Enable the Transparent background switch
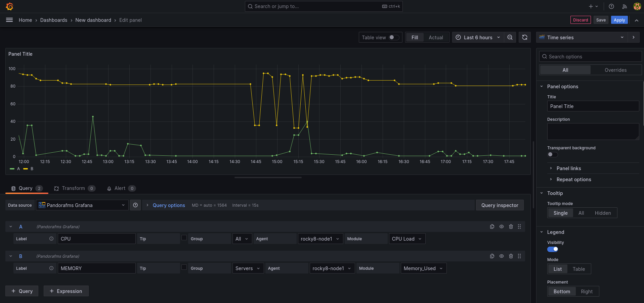The image size is (644, 303). (552, 154)
